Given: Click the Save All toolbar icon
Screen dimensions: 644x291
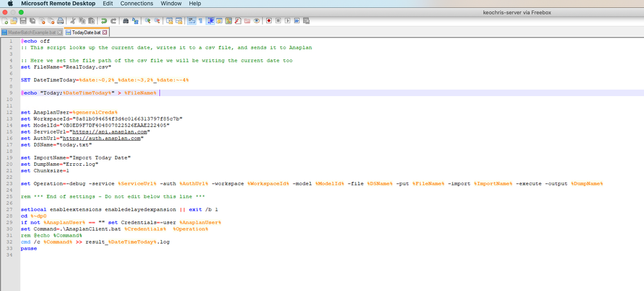Looking at the screenshot, I should coord(32,21).
